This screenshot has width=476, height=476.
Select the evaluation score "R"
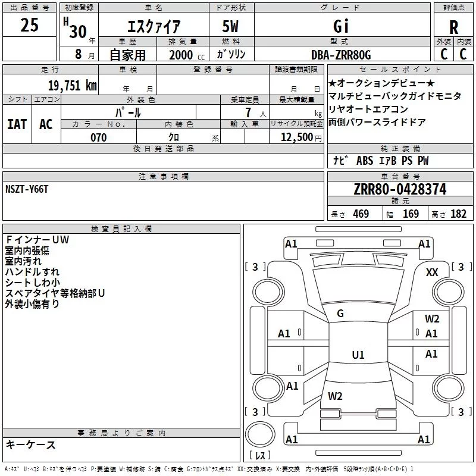click(x=453, y=27)
